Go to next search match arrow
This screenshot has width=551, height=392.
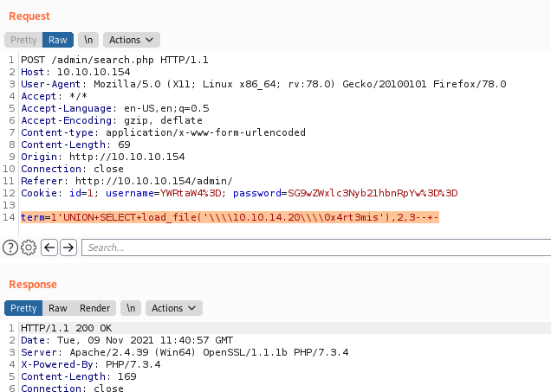[x=68, y=247]
